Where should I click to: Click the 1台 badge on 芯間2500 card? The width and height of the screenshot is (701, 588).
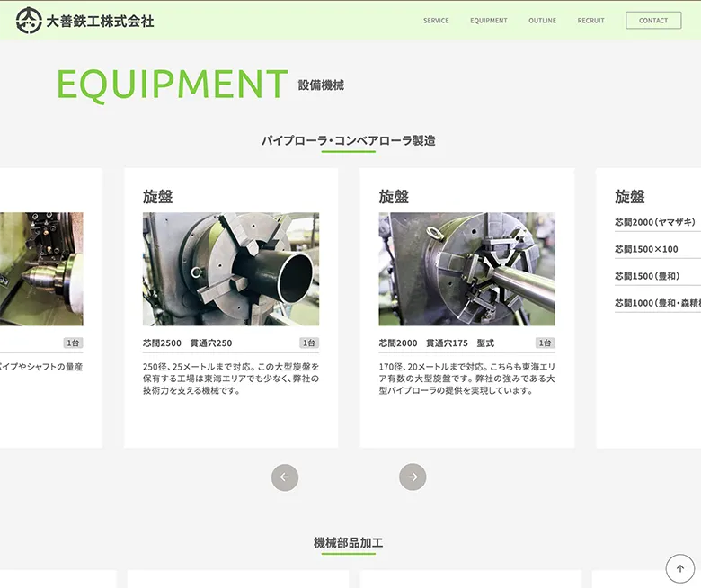click(309, 343)
